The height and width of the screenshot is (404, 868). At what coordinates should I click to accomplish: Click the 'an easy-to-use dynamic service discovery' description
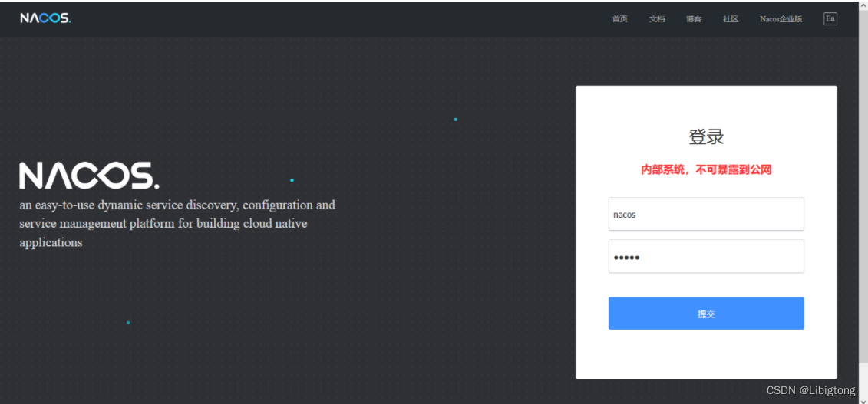pos(177,223)
